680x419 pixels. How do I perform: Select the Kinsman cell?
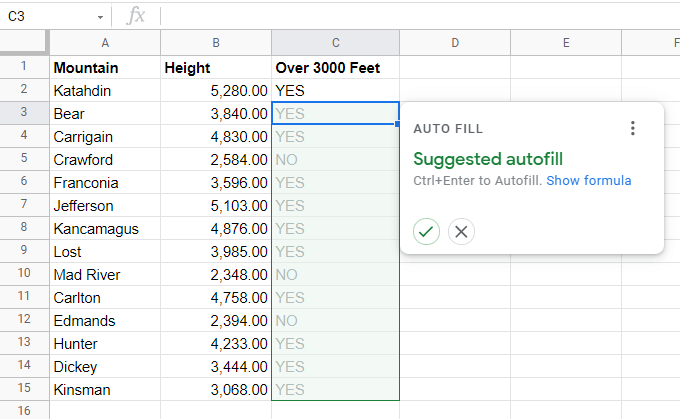105,390
